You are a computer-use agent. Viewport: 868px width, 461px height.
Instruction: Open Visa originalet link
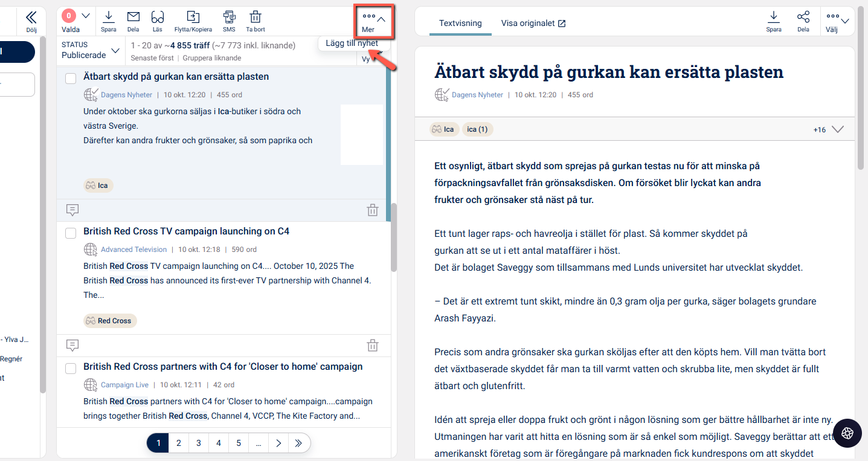point(533,24)
